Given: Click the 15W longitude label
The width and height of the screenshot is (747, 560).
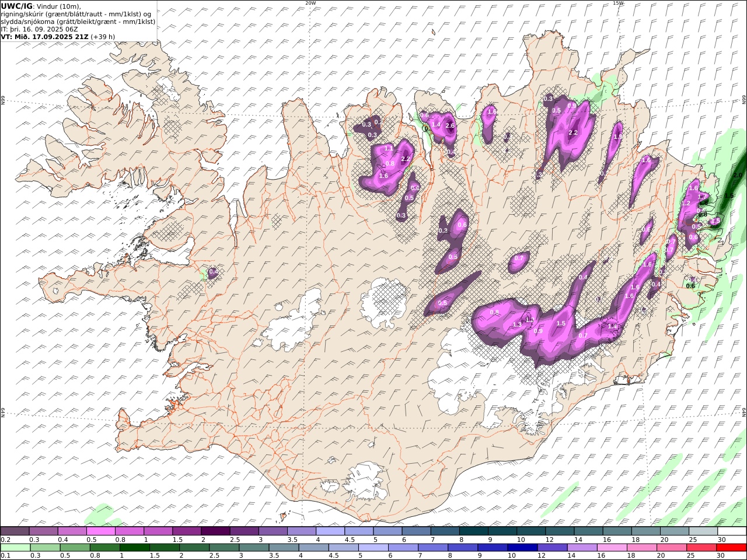Looking at the screenshot, I should pos(618,3).
